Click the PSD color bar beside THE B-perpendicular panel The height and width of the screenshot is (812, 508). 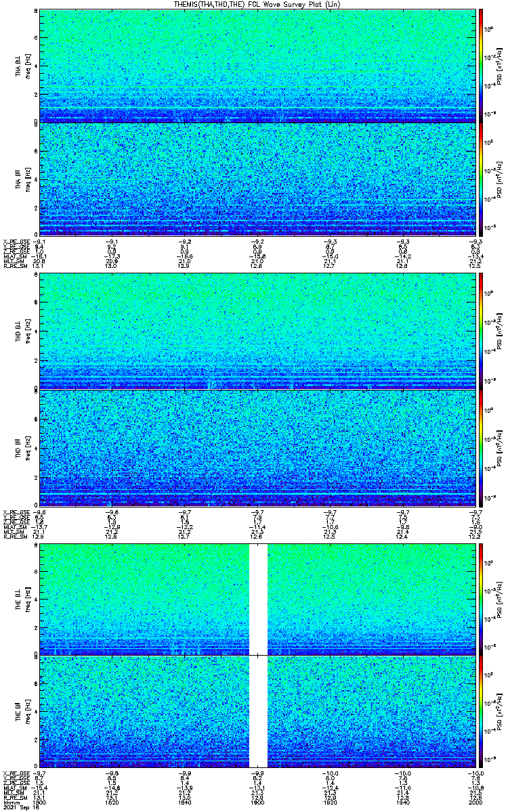pos(481,599)
